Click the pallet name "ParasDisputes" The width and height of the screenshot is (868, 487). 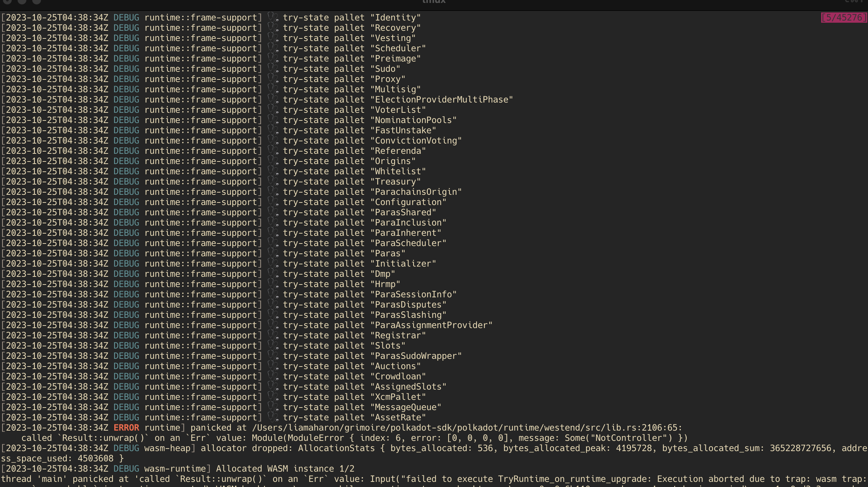[408, 305]
